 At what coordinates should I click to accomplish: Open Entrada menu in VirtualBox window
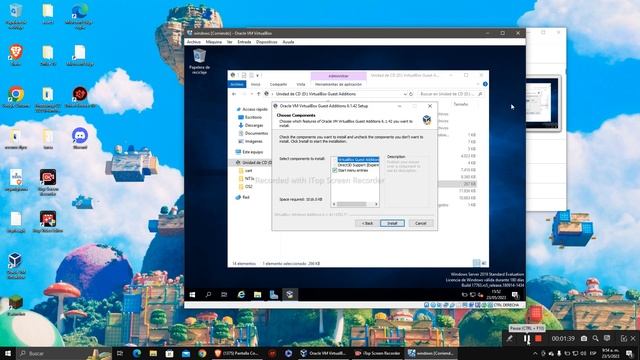[x=244, y=42]
